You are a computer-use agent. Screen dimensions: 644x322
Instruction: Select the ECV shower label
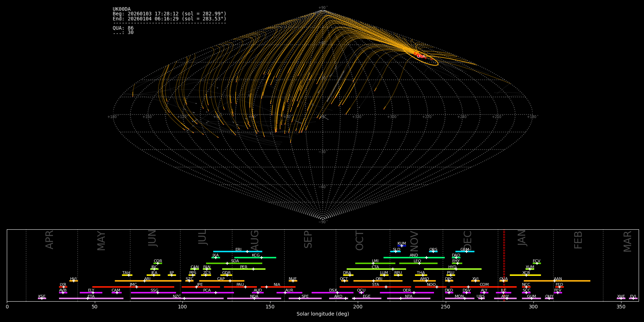point(536,261)
